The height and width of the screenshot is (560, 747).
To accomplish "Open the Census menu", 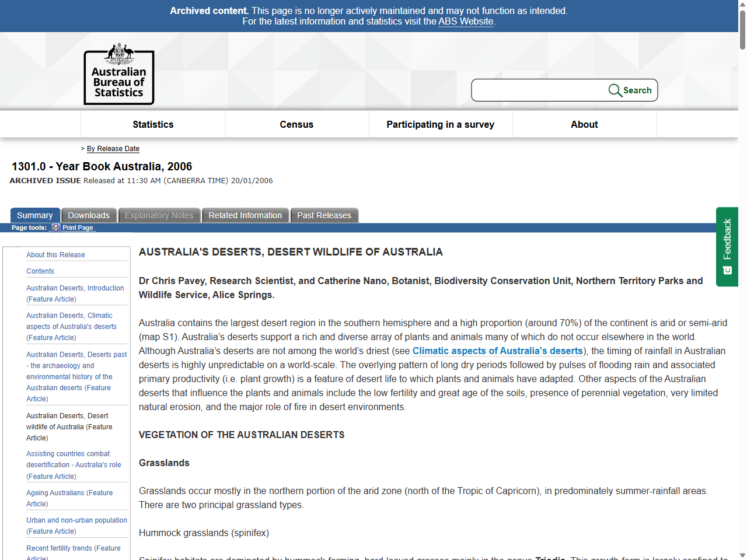I will [296, 124].
